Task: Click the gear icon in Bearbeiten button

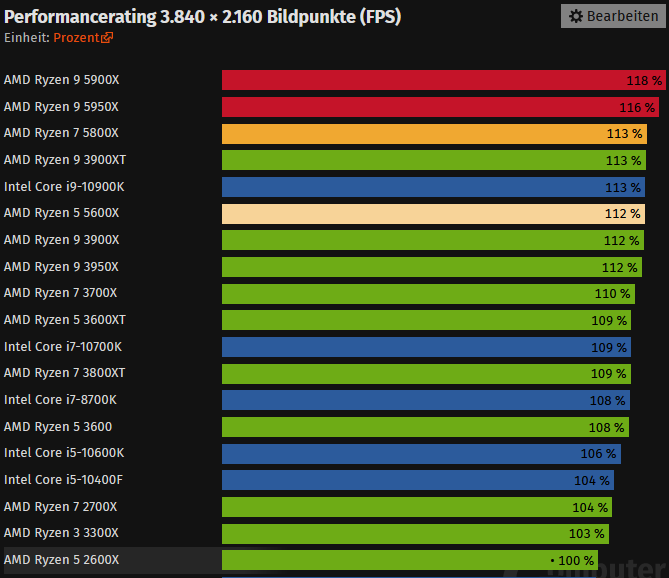Action: [x=576, y=17]
